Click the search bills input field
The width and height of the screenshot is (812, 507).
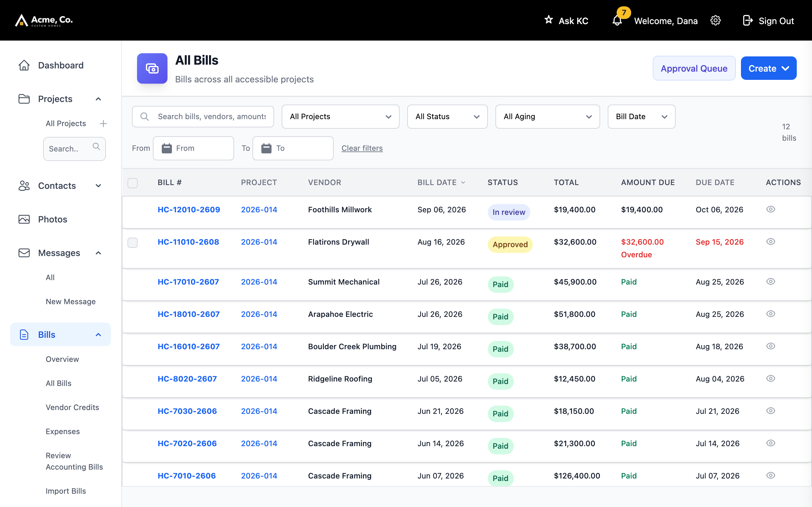[203, 116]
